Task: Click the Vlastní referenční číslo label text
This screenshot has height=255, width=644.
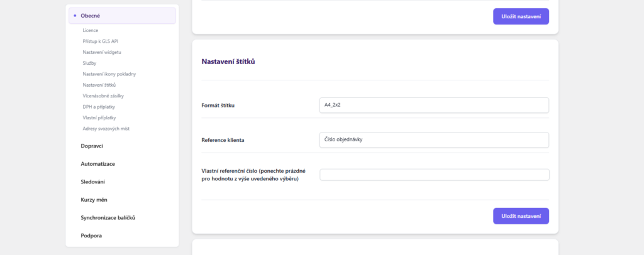Action: click(x=253, y=175)
